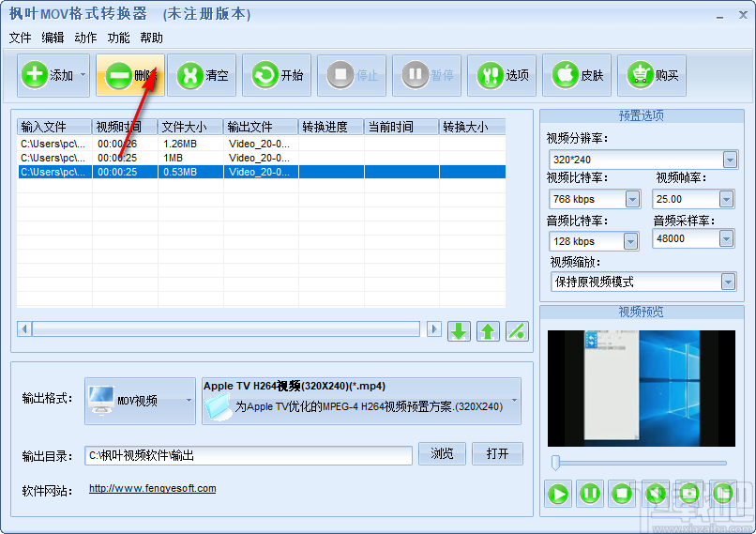The image size is (756, 534).
Task: Pause the preview video
Action: point(590,494)
